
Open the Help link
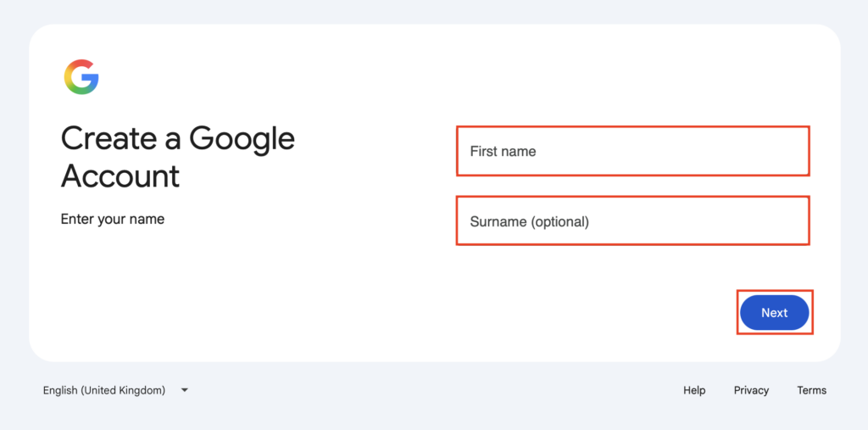[694, 390]
